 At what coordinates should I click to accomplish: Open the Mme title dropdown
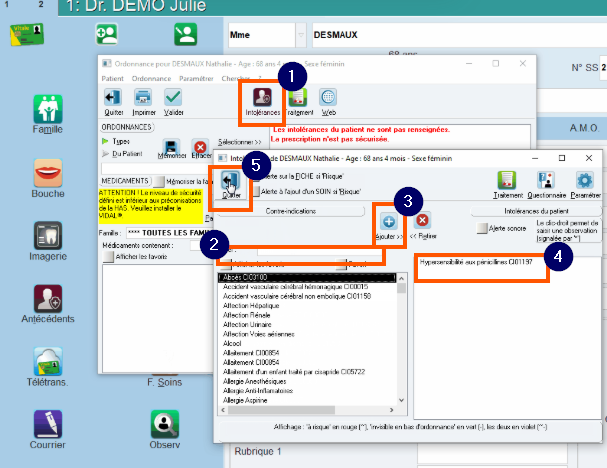coord(301,35)
